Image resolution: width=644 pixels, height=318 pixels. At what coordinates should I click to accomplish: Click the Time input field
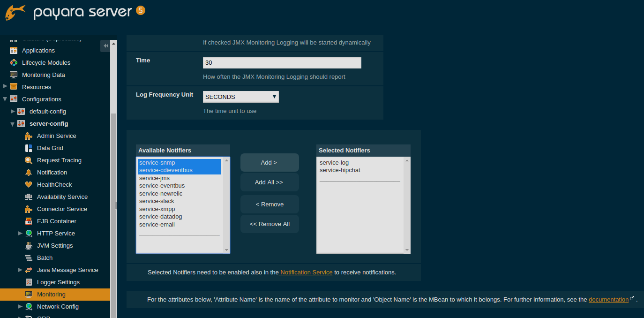[282, 62]
